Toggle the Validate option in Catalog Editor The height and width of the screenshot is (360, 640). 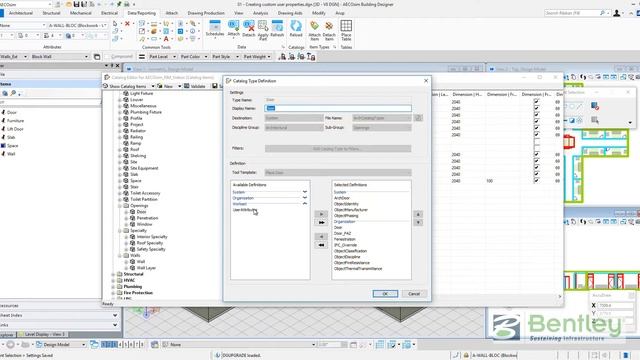(x=195, y=86)
